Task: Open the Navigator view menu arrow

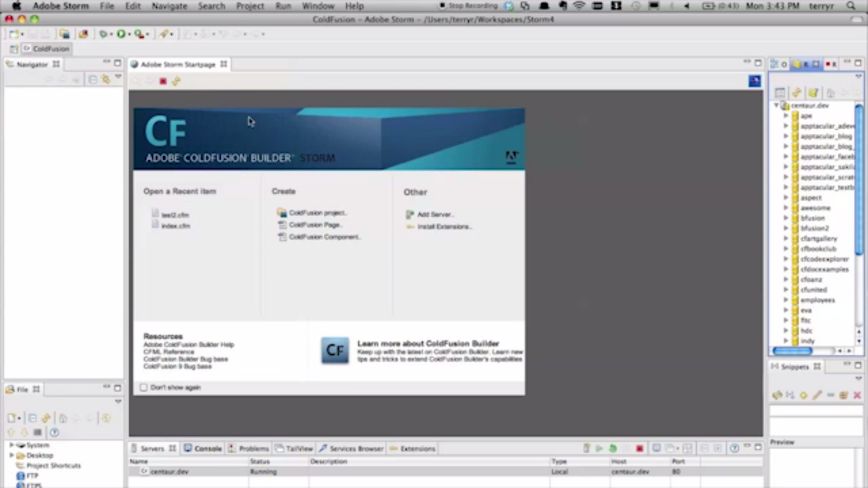Action: point(118,77)
